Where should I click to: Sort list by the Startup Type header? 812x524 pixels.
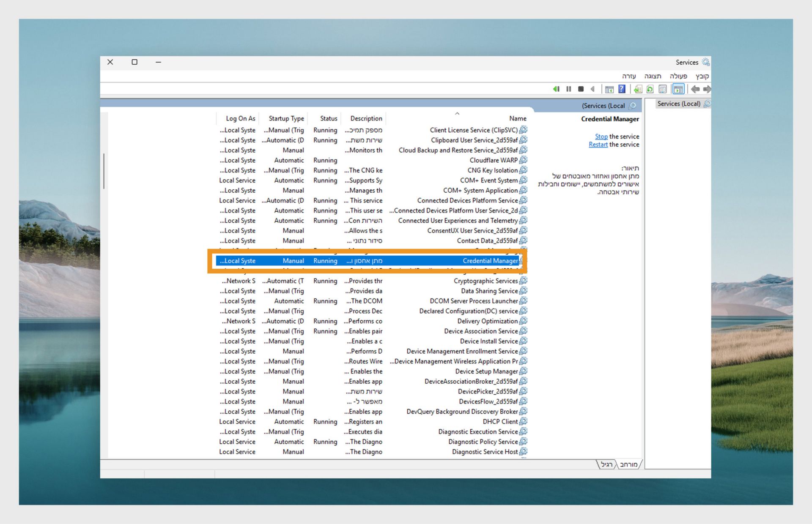pos(286,119)
